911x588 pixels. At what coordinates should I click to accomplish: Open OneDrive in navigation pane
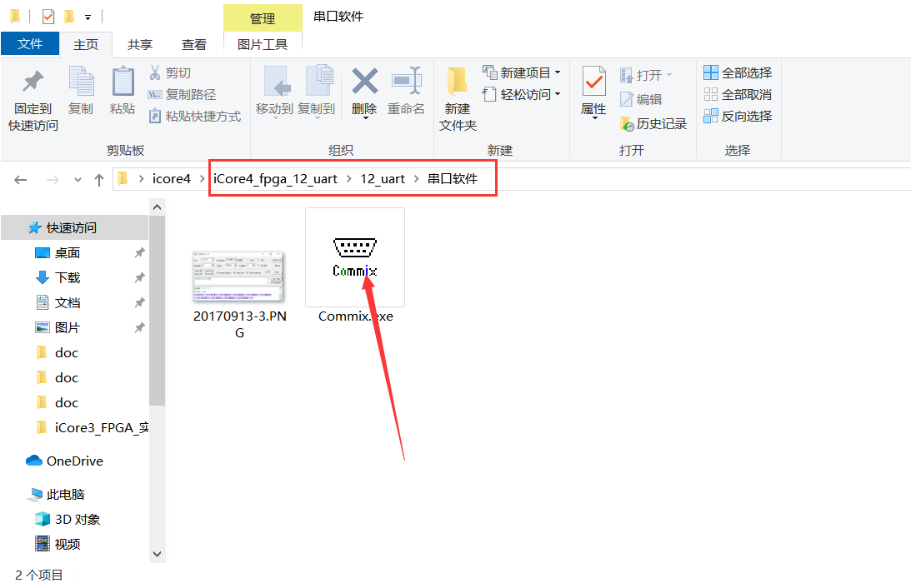pyautogui.click(x=74, y=461)
